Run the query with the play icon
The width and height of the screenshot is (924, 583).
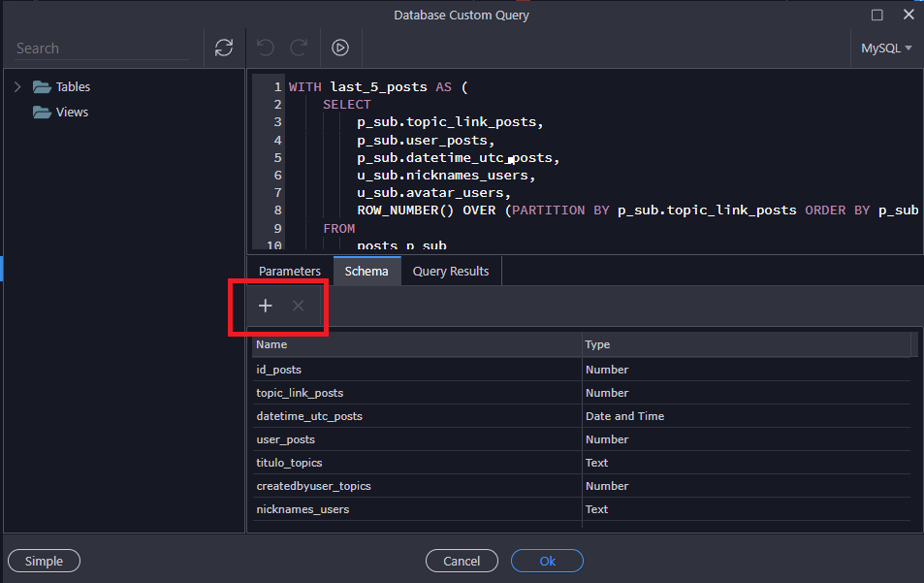point(340,48)
